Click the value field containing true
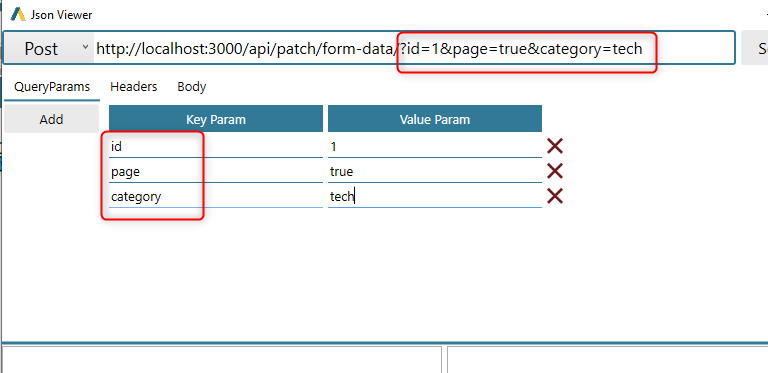 coord(435,171)
